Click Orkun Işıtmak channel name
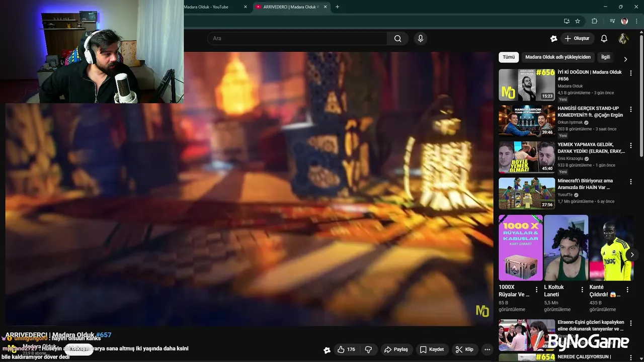This screenshot has width=644, height=362. tap(570, 122)
